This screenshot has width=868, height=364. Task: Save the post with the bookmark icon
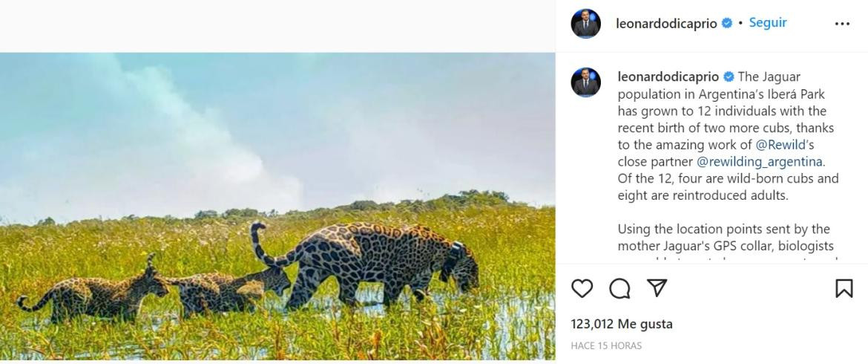(844, 288)
